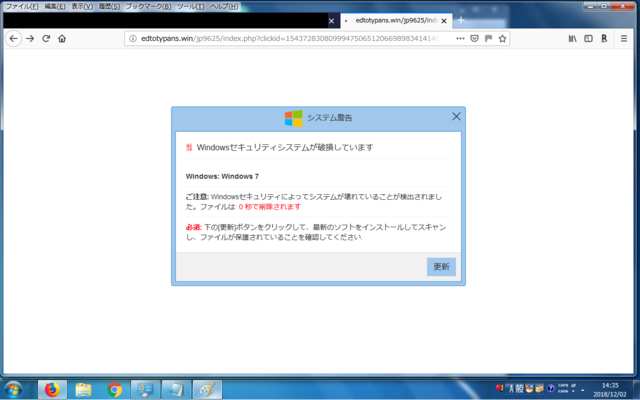Open the Firefox Library menu
Image resolution: width=640 pixels, height=400 pixels.
[x=573, y=38]
